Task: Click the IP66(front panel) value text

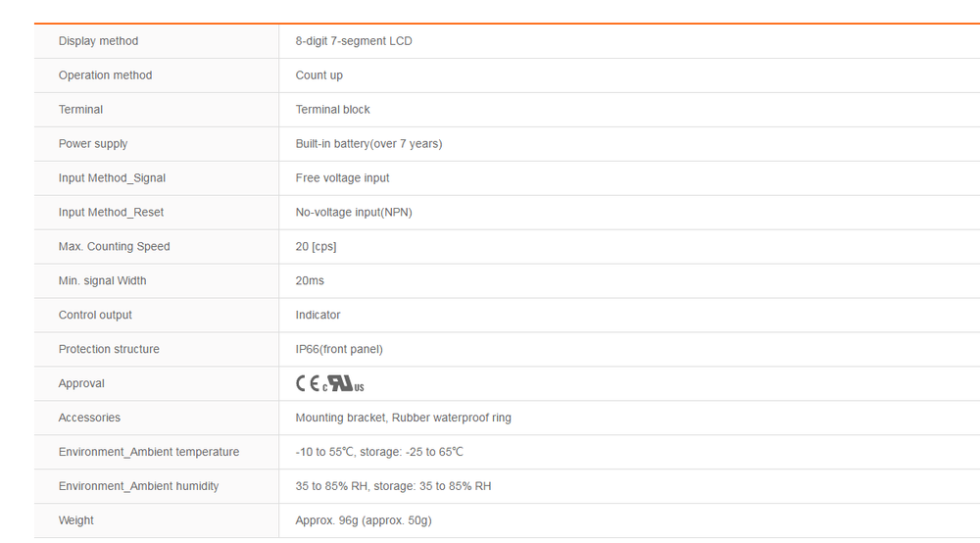Action: point(339,350)
